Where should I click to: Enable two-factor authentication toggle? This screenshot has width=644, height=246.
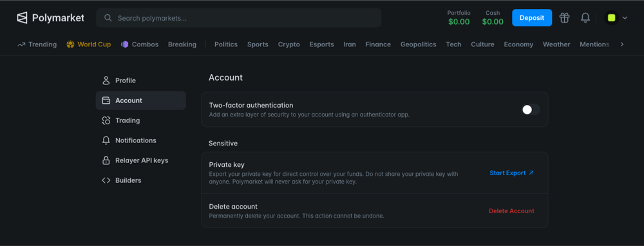tap(531, 109)
